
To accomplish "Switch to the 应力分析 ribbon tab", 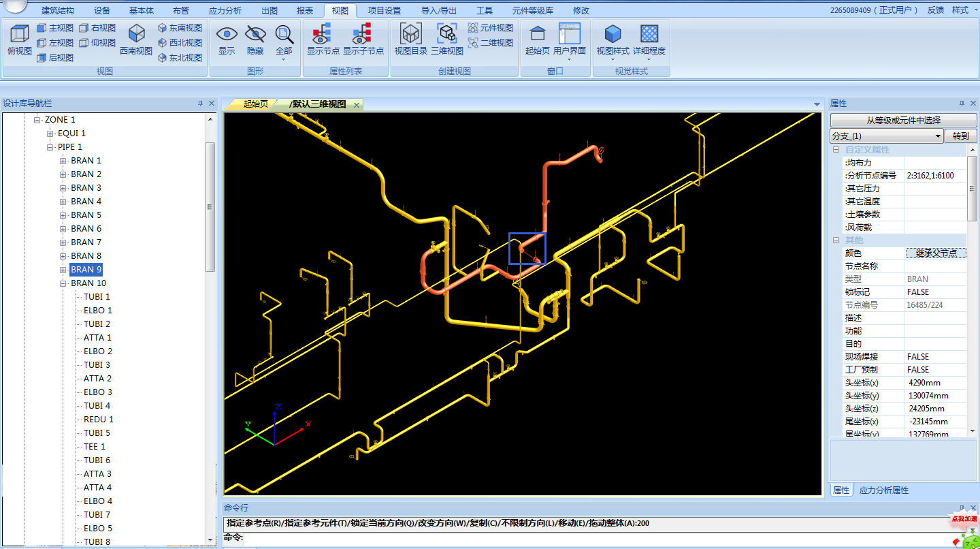I will [225, 11].
